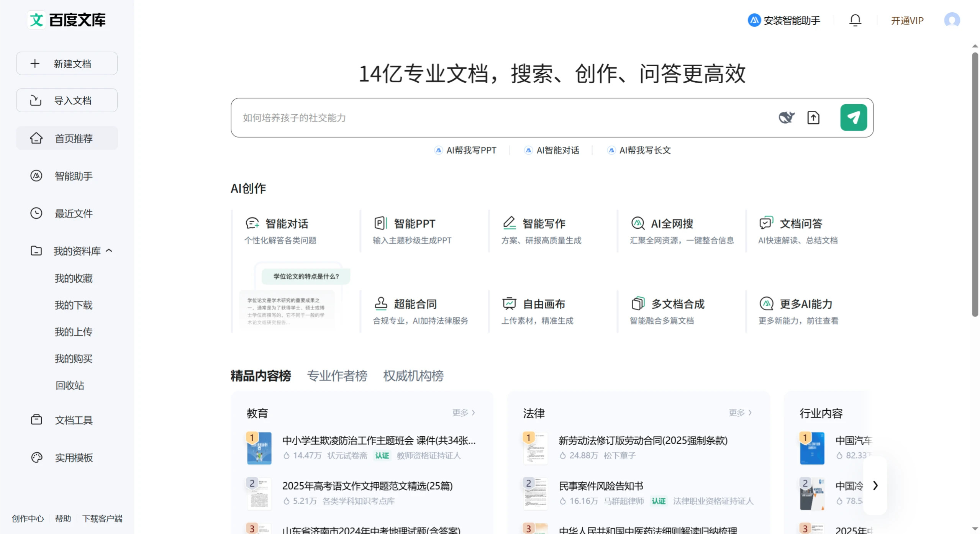The height and width of the screenshot is (534, 980).
Task: Collapse the 我的资料库 chevron
Action: click(x=109, y=251)
